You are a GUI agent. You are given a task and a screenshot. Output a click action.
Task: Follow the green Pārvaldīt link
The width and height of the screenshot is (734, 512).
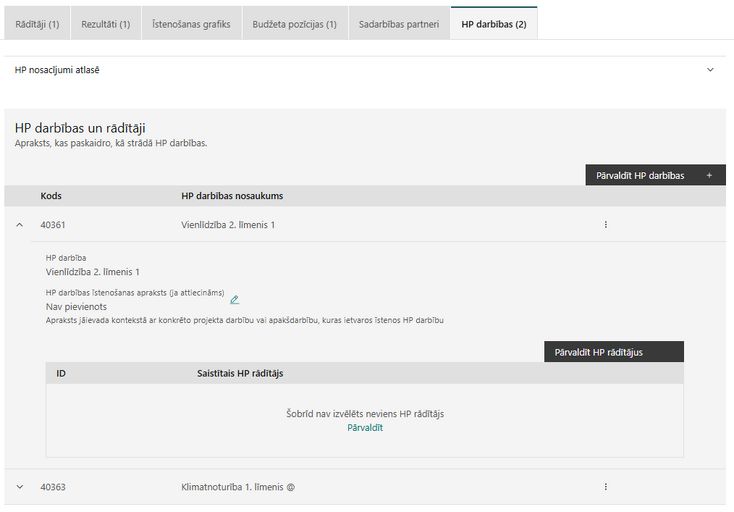coord(365,427)
